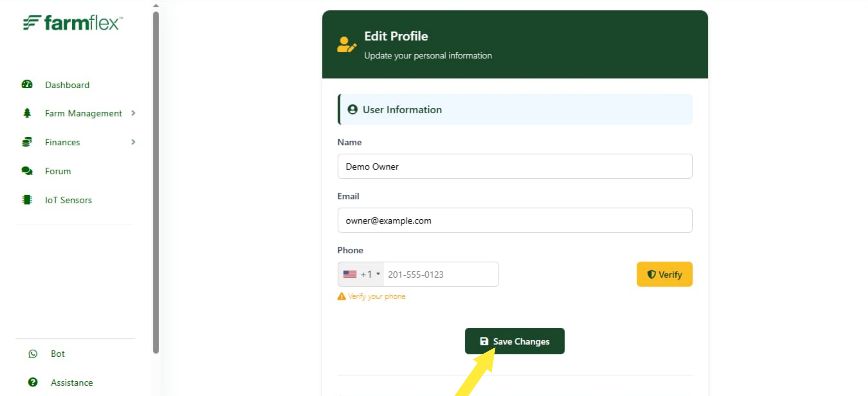Click the floppy disk save icon
The image size is (868, 396).
click(484, 341)
